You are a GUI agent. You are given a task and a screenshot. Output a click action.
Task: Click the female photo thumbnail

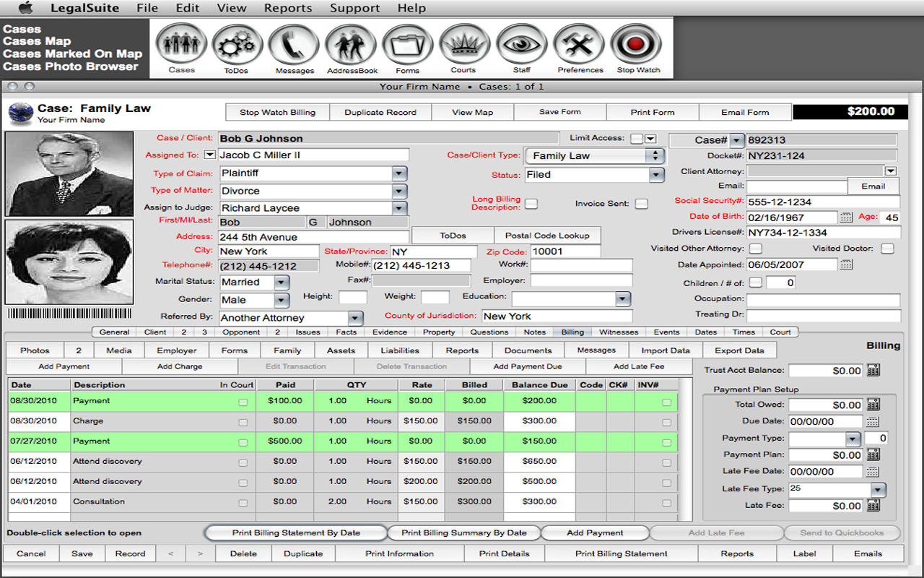click(x=69, y=262)
